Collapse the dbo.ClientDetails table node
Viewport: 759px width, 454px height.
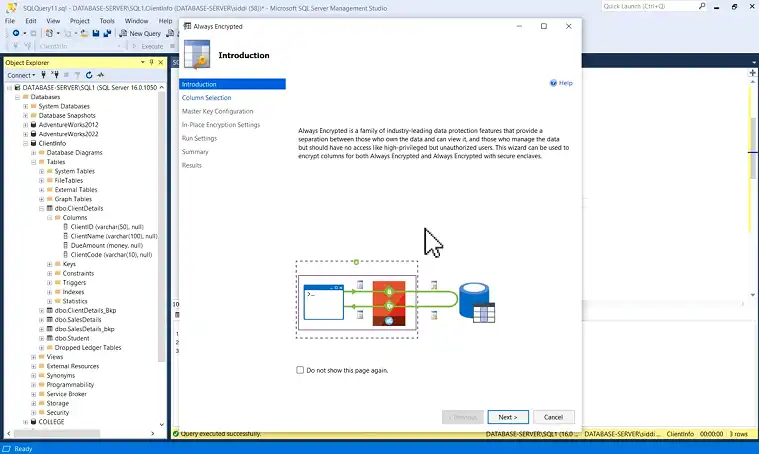[42, 209]
